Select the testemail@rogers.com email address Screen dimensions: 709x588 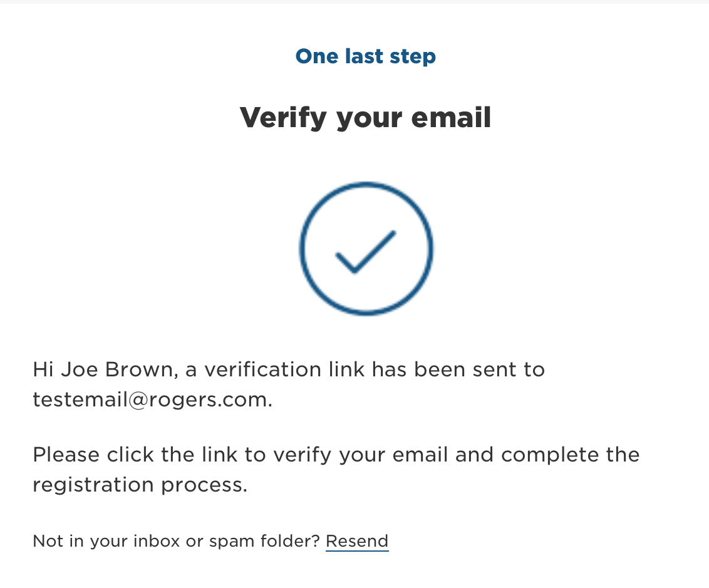pos(152,400)
